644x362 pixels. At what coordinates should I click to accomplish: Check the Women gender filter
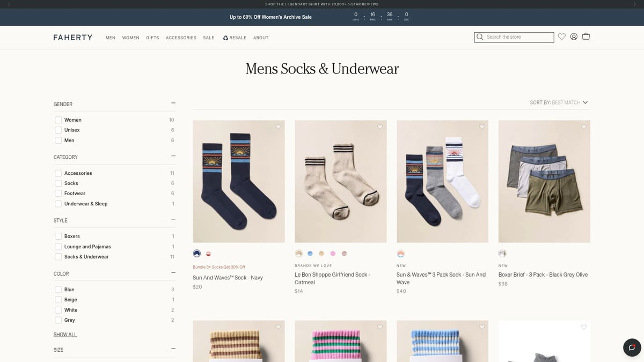coord(58,120)
